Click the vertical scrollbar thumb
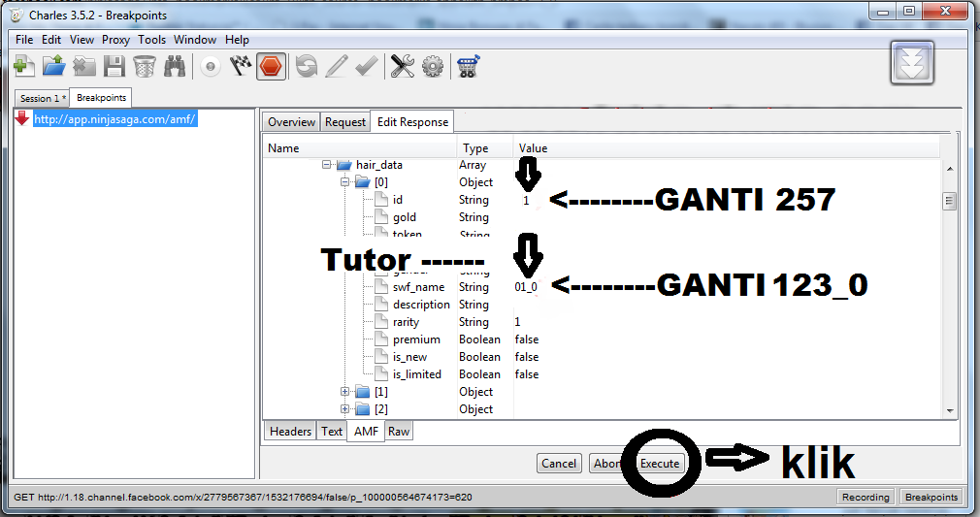This screenshot has height=517, width=980. coord(949,202)
